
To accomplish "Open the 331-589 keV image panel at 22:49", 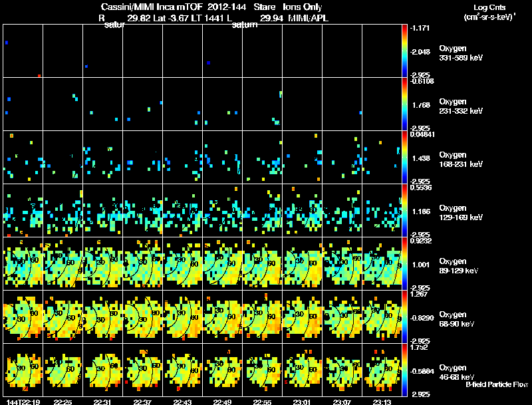I will click(x=222, y=51).
